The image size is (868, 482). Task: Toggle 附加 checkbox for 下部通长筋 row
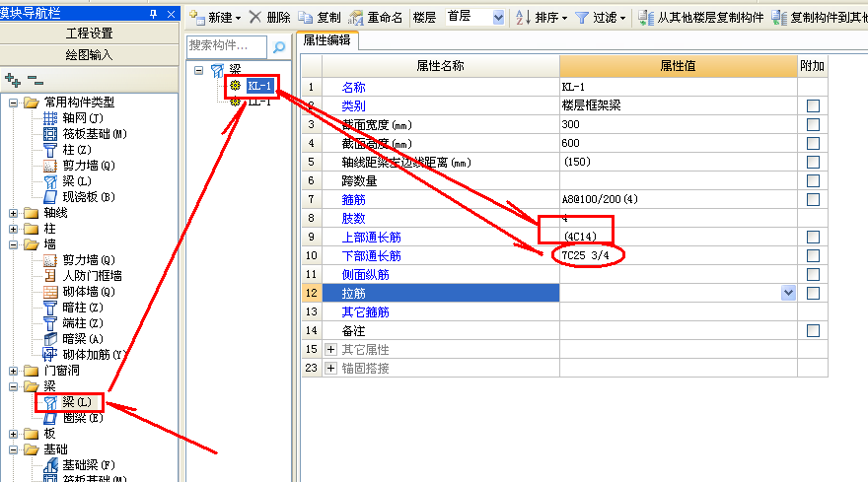click(813, 255)
